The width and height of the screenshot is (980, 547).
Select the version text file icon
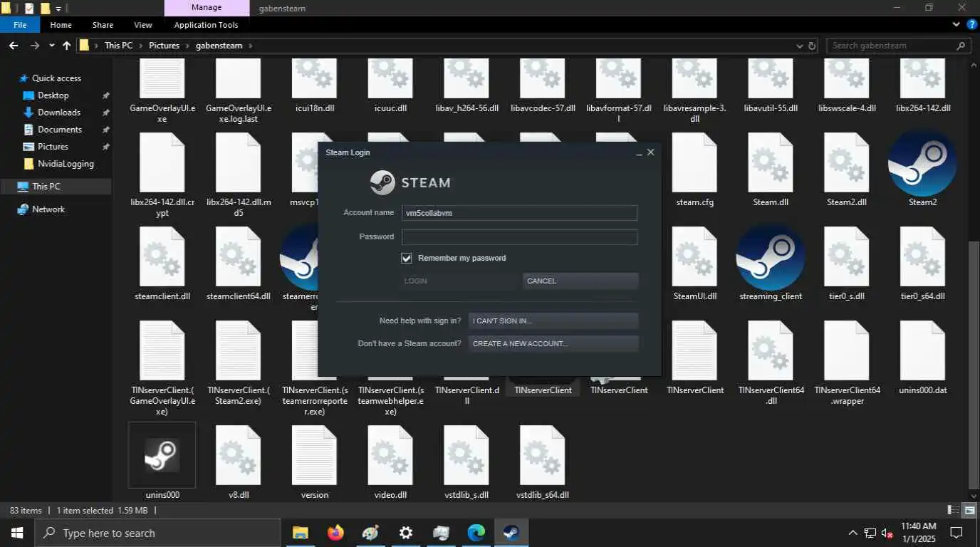pyautogui.click(x=314, y=456)
